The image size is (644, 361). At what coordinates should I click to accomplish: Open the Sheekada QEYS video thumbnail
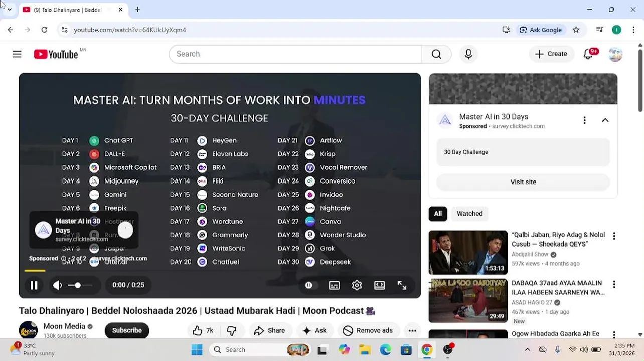click(x=468, y=253)
